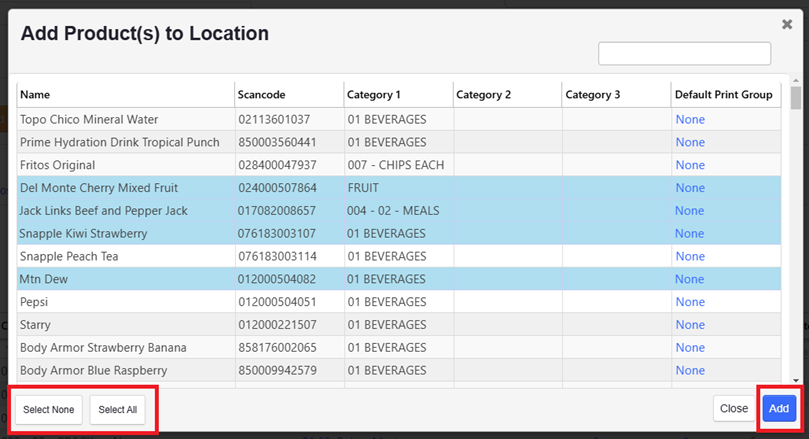Click the Add button

779,409
